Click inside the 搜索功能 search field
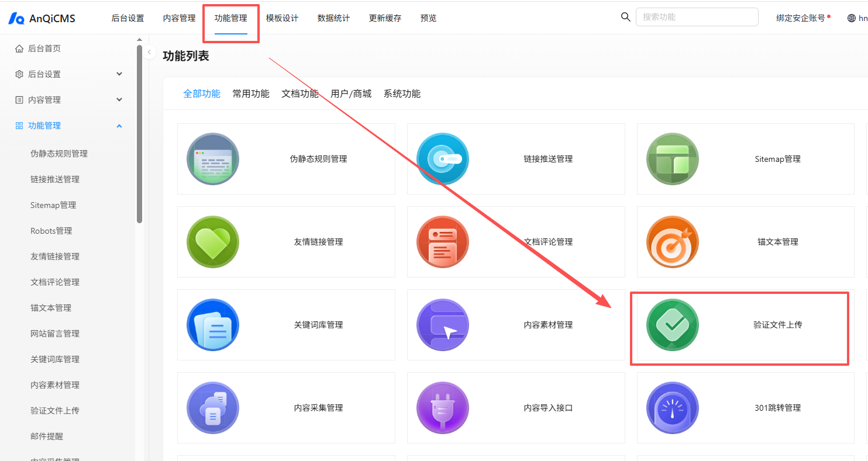The width and height of the screenshot is (868, 461). 697,17
